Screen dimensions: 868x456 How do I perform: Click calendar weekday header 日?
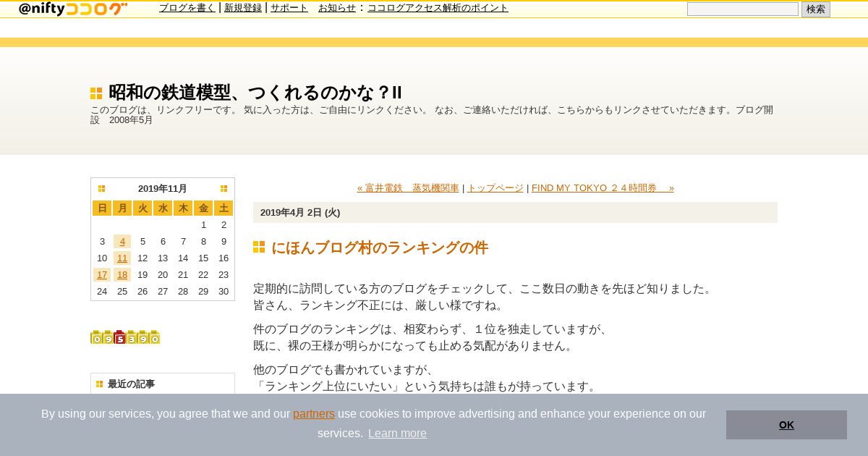[x=102, y=208]
